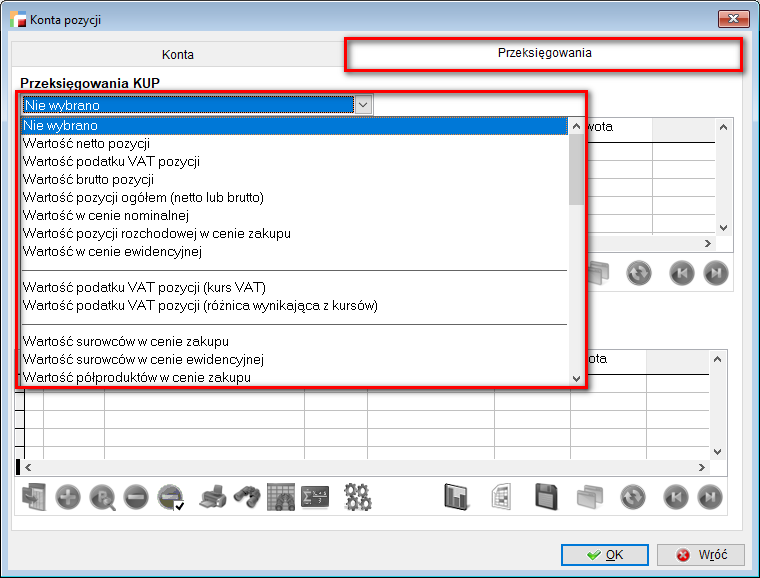760x578 pixels.
Task: Switch to the Konta tab
Action: (x=177, y=55)
